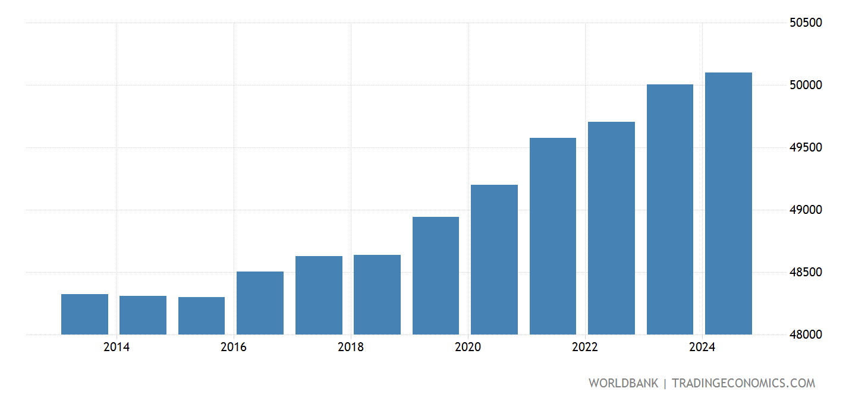Click the first bar on the left
The image size is (868, 404).
84,314
